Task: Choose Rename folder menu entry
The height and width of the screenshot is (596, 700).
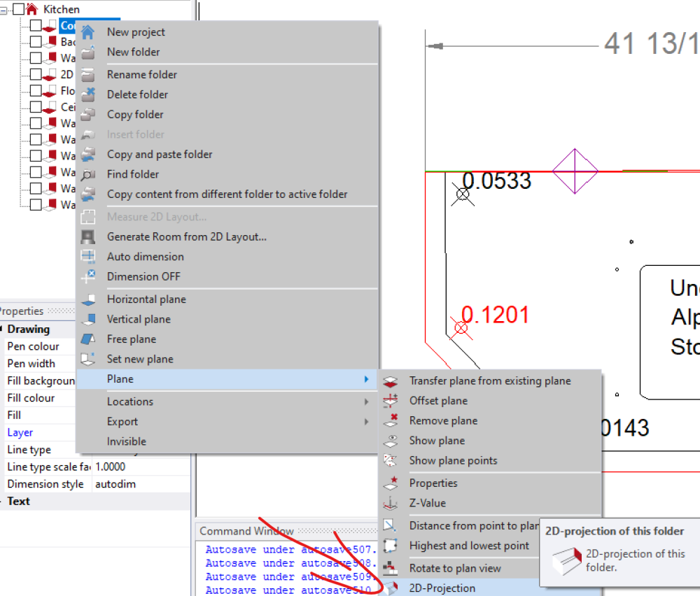Action: [x=142, y=74]
